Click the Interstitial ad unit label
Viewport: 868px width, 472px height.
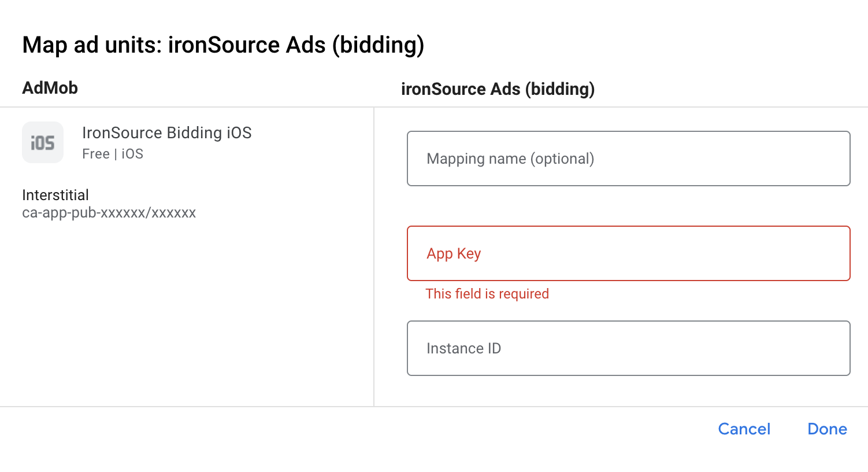pyautogui.click(x=55, y=195)
